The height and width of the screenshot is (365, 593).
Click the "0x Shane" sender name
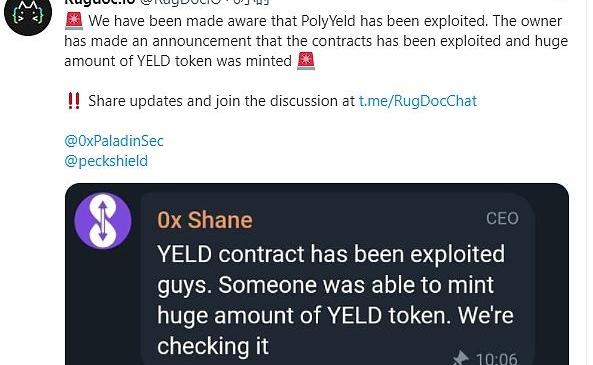click(x=205, y=220)
